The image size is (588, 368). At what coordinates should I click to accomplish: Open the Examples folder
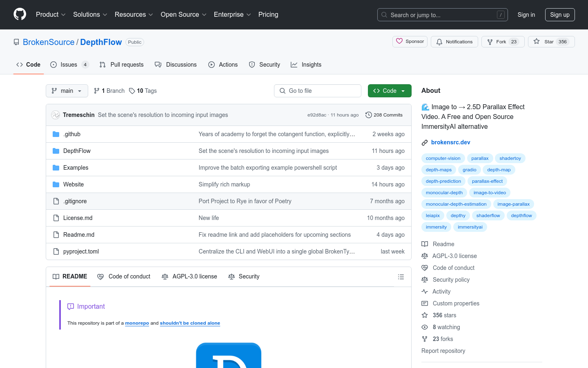pyautogui.click(x=76, y=168)
